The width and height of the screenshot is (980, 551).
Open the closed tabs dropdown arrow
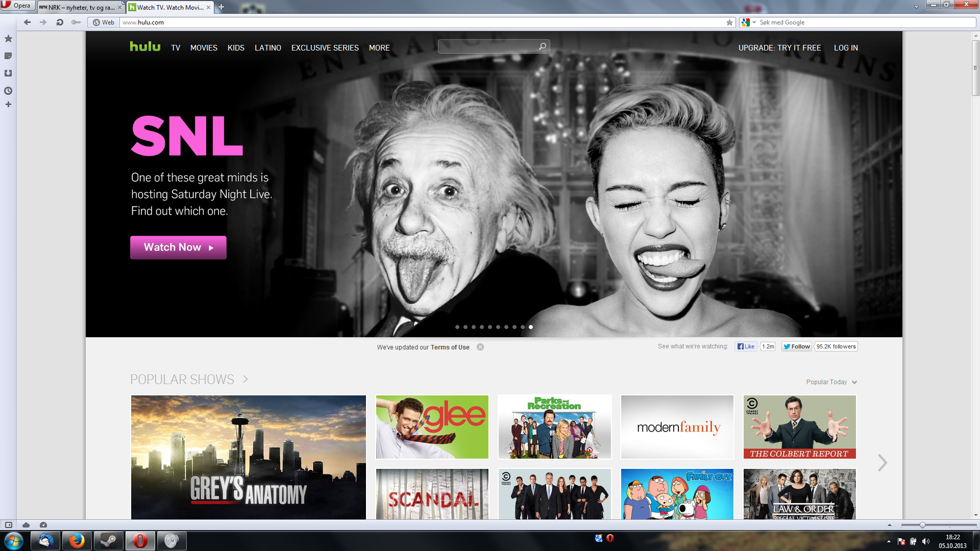(916, 7)
